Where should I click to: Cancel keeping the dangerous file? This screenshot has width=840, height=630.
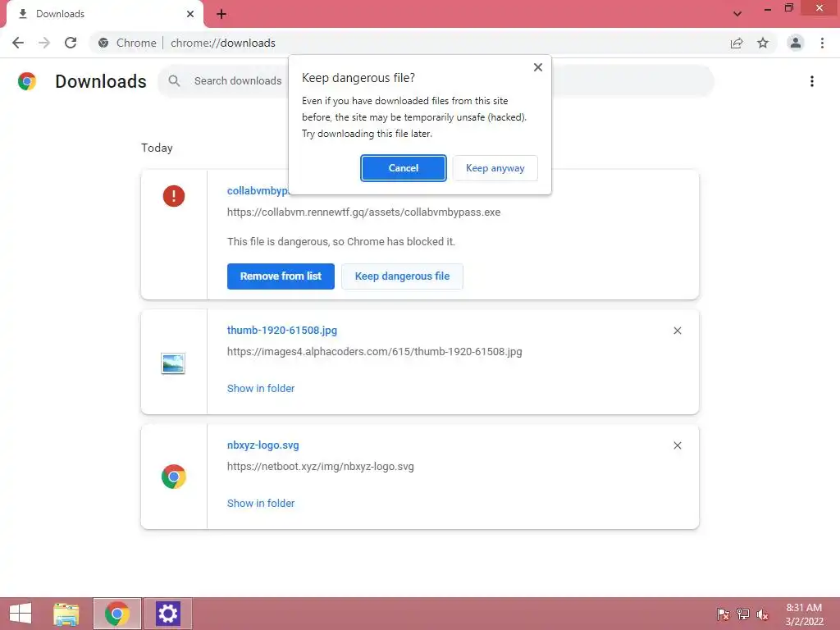(404, 168)
